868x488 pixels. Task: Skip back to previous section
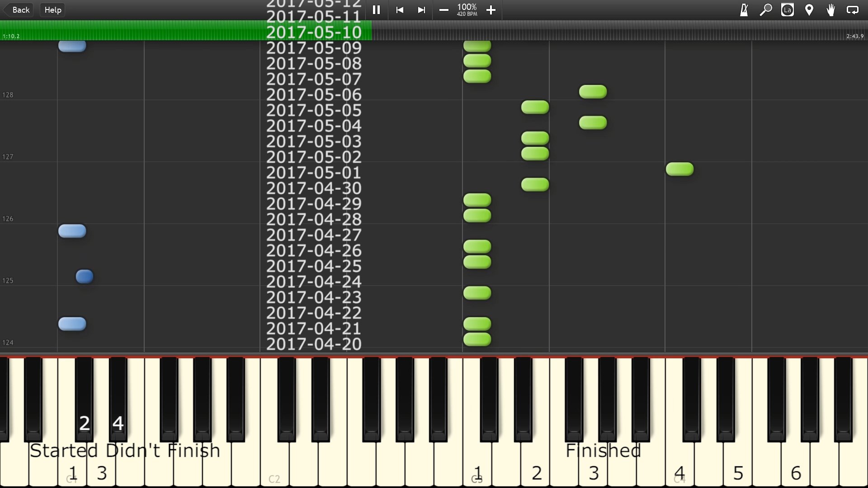pyautogui.click(x=400, y=10)
